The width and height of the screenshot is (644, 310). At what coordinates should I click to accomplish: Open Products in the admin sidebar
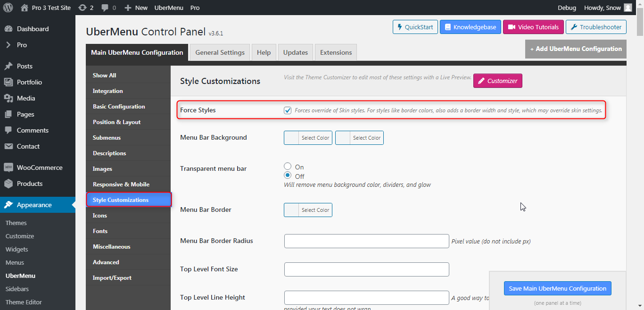point(38,184)
